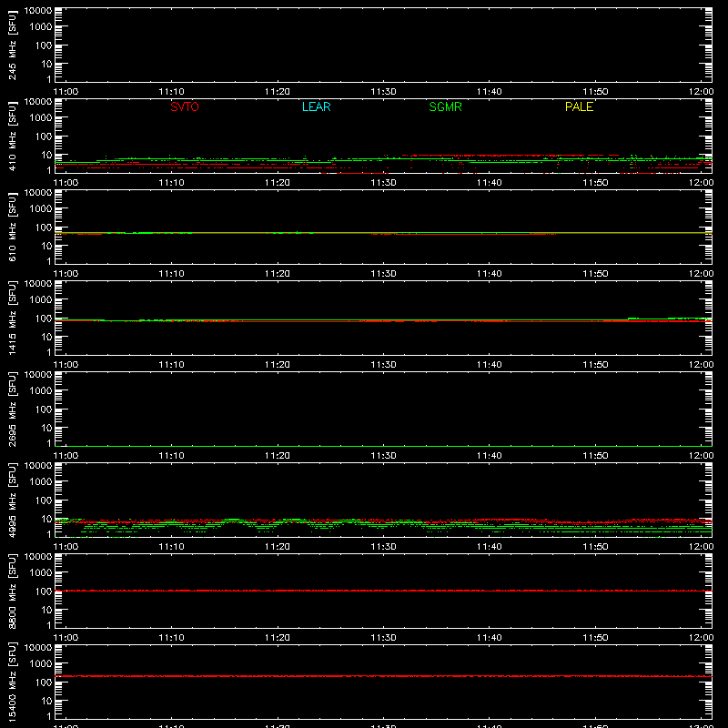Select the 8800 MHz [SFU] axis title
Screen dimensions: 728x728
[12, 591]
